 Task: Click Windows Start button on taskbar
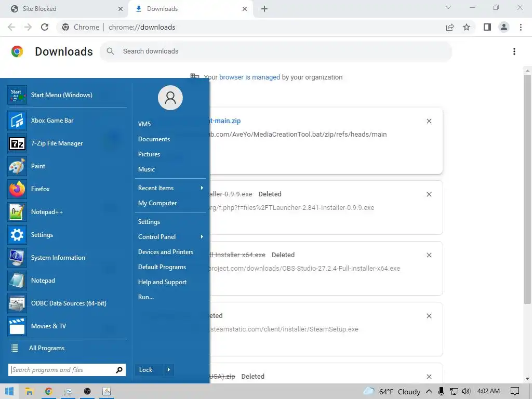pos(9,391)
